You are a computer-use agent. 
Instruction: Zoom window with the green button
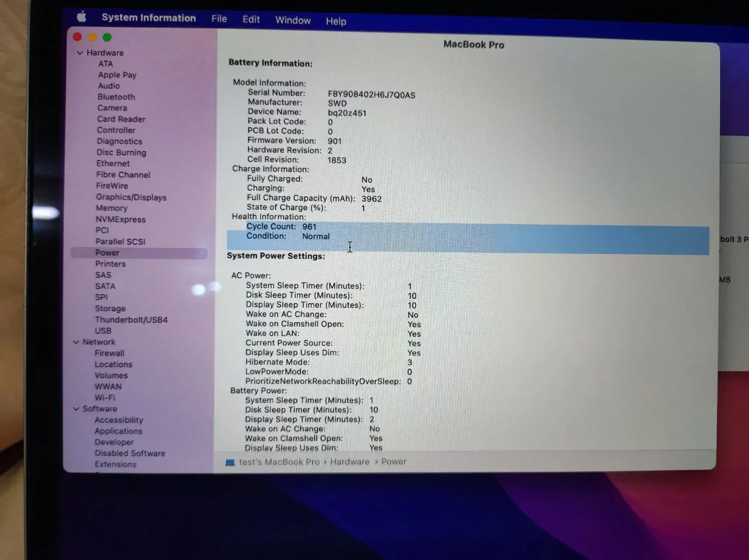(107, 37)
